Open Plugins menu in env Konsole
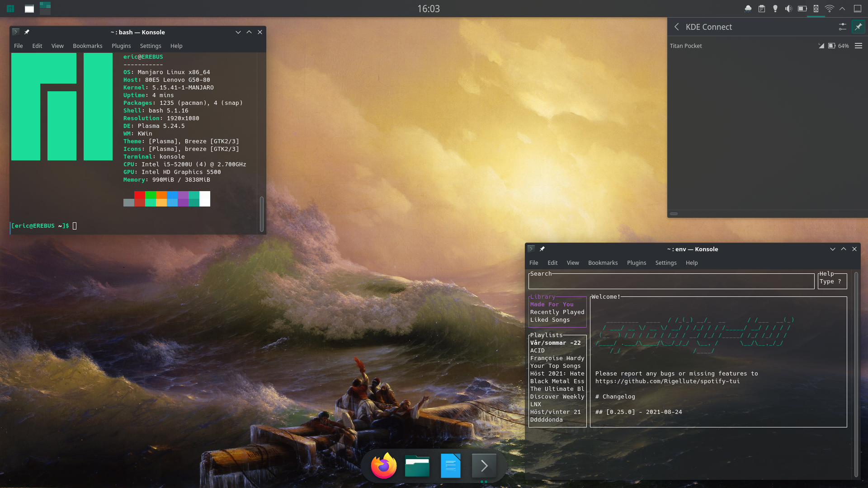This screenshot has height=488, width=868. pyautogui.click(x=637, y=263)
